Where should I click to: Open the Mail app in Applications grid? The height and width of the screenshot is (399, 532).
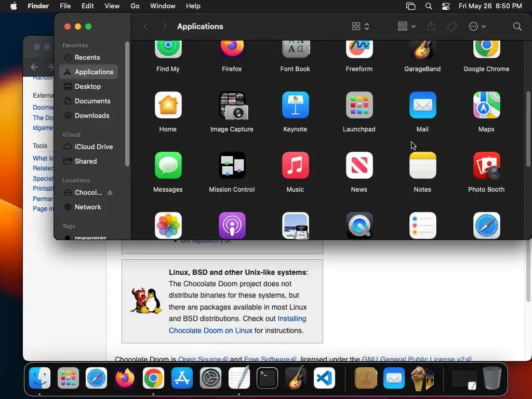pyautogui.click(x=422, y=105)
